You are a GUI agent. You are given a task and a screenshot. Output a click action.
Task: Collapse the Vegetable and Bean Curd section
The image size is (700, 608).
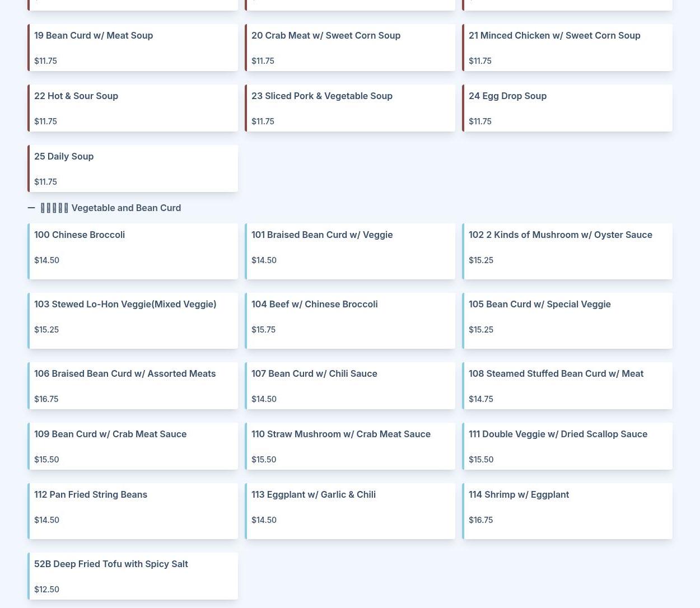(x=31, y=208)
